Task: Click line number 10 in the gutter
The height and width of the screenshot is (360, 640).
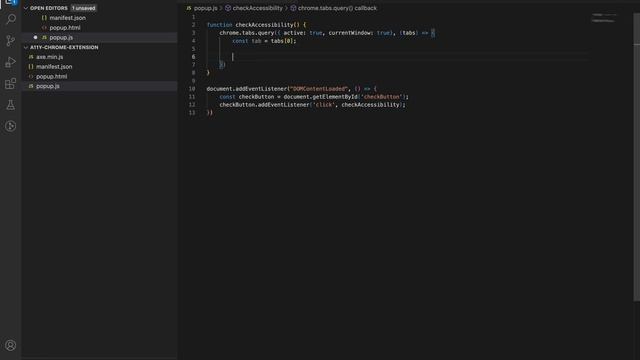Action: click(x=192, y=89)
